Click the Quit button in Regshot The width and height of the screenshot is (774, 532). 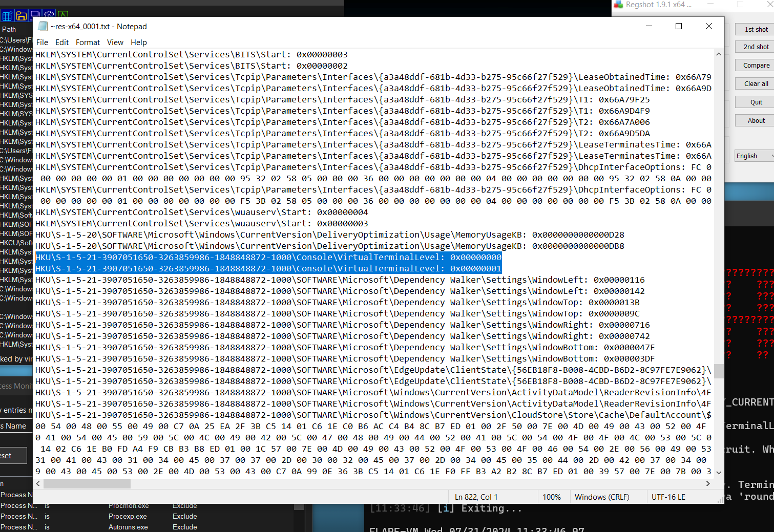click(x=755, y=102)
